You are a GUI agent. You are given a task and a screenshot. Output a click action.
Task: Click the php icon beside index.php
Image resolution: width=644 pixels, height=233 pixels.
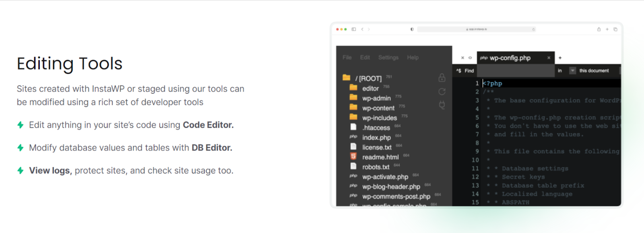[x=353, y=137]
